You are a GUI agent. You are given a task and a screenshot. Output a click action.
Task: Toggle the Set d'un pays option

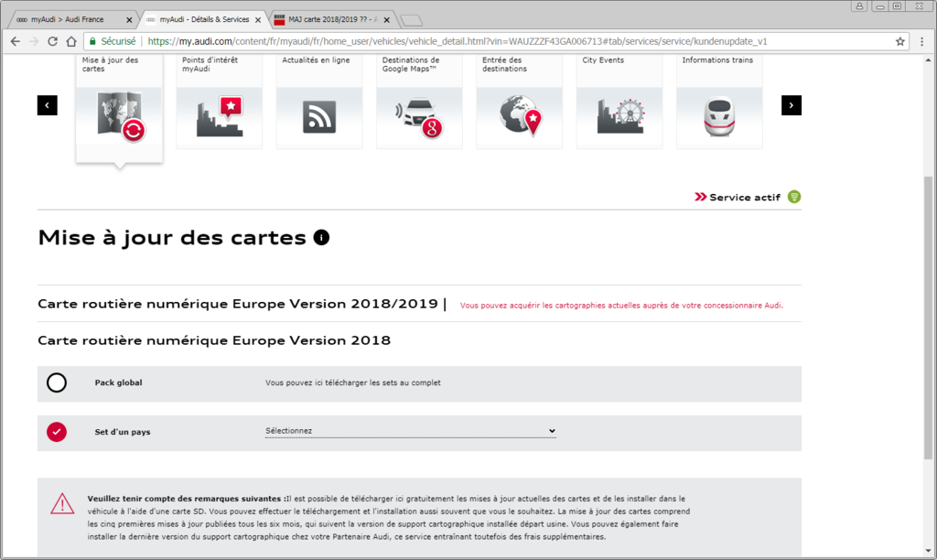[57, 432]
